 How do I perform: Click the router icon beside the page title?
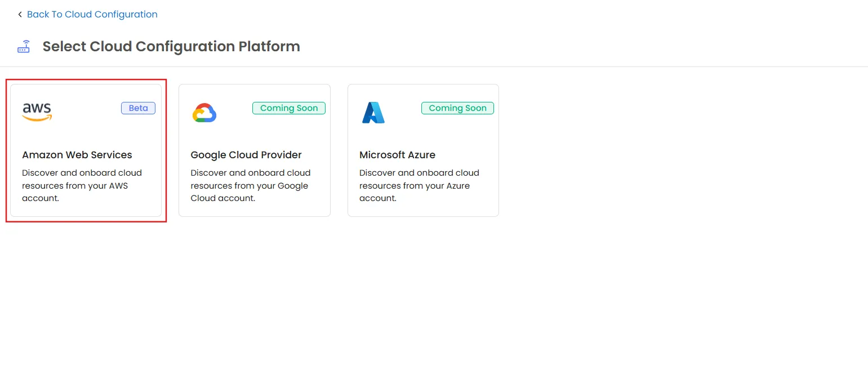pos(24,46)
